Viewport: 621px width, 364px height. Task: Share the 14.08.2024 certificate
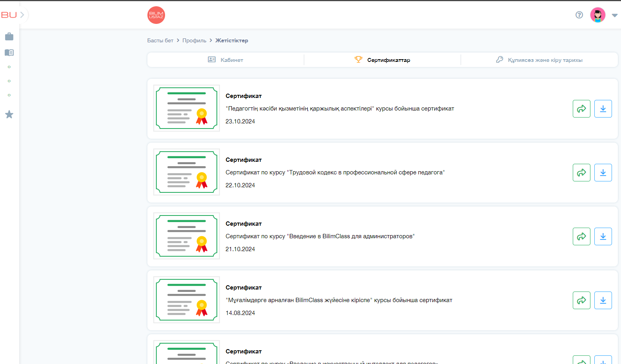coord(581,300)
